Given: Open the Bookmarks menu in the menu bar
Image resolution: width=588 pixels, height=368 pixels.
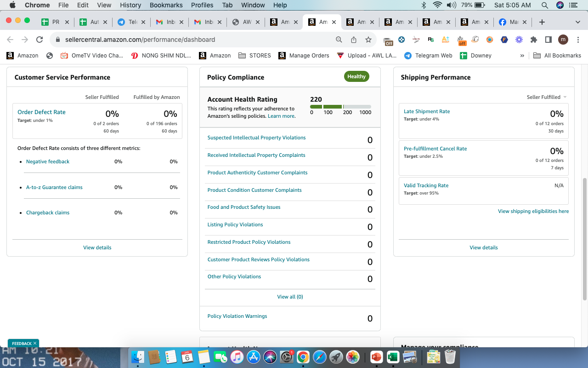Looking at the screenshot, I should coord(166,5).
